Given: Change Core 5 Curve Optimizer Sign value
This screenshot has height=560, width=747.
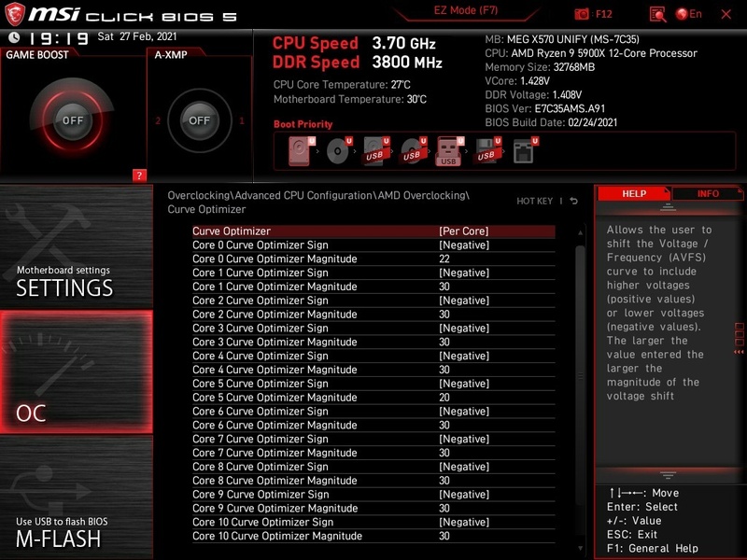Looking at the screenshot, I should pyautogui.click(x=464, y=384).
